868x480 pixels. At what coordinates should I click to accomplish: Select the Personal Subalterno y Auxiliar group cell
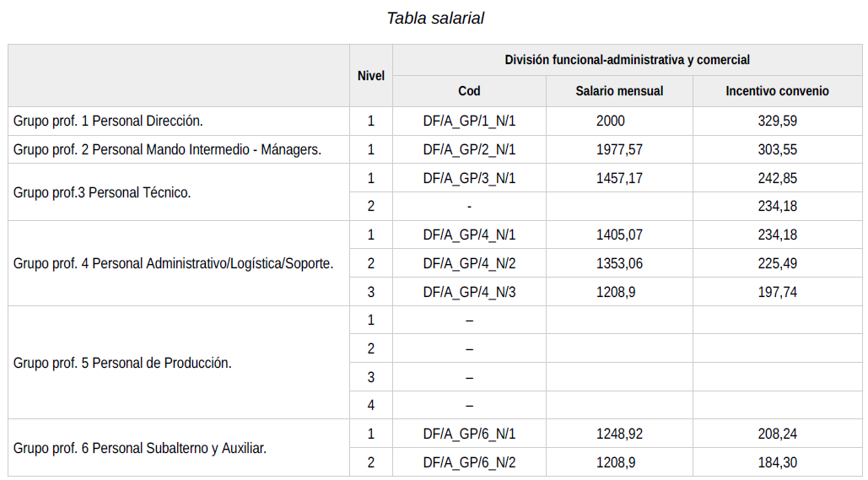(140, 448)
